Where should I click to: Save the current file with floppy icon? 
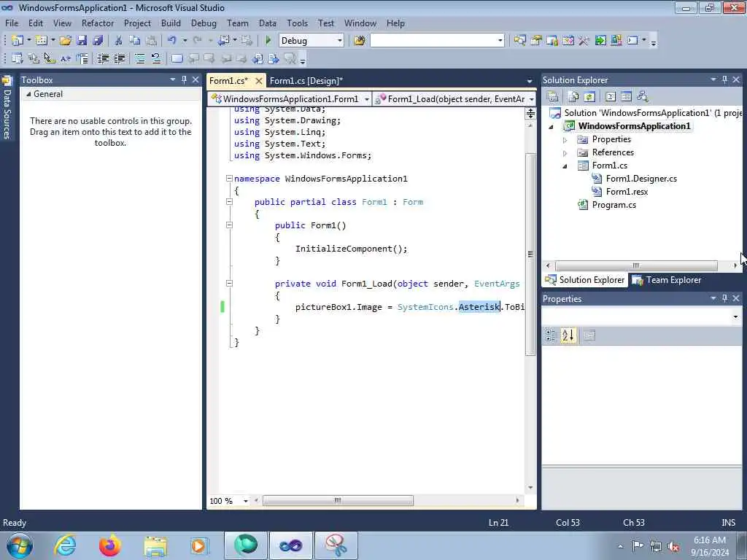pyautogui.click(x=82, y=41)
